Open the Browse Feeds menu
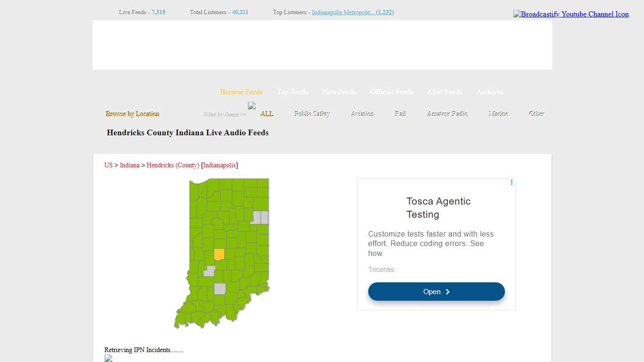 241,92
